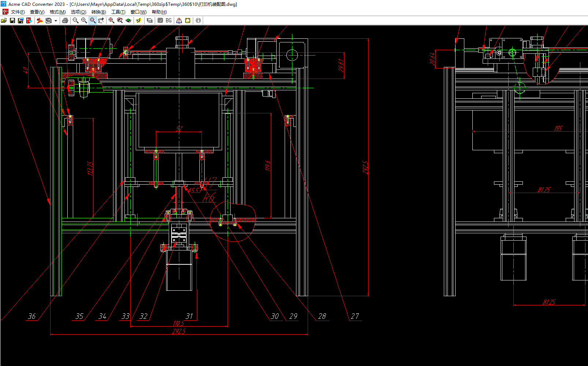Click the Save as image icon

21,20
